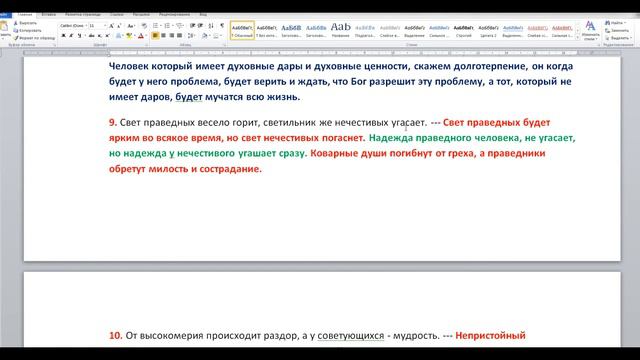
Task: Toggle Strikethrough formatting
Action: 91,36
